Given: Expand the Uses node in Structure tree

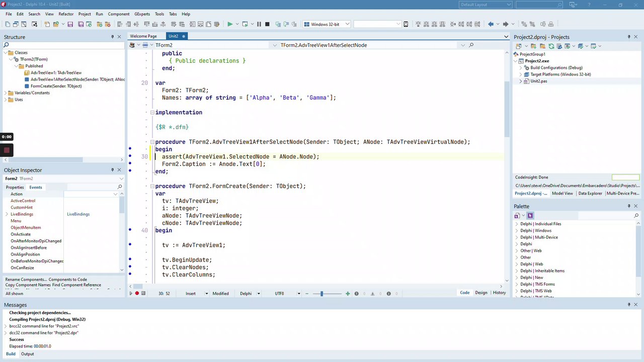Looking at the screenshot, I should (x=6, y=100).
